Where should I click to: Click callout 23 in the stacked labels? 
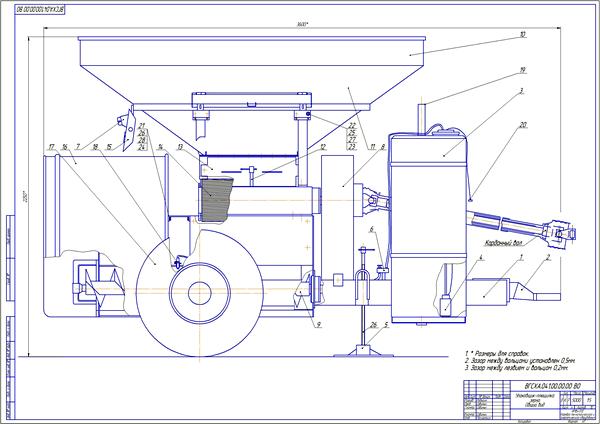352,147
